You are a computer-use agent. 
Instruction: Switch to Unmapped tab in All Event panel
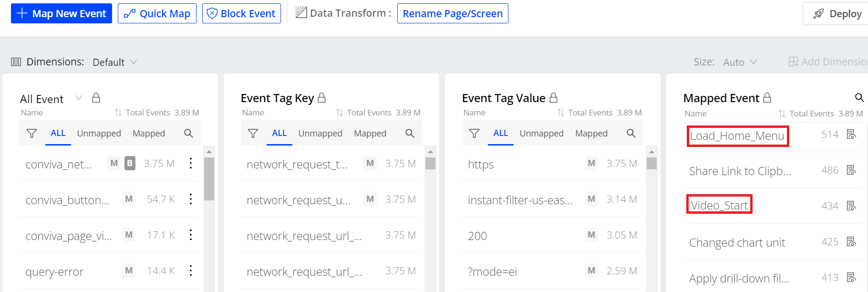point(99,134)
